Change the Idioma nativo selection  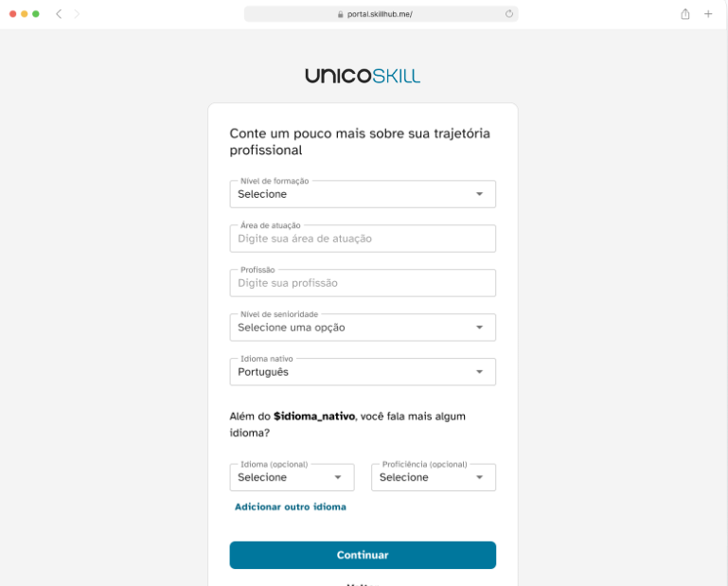[x=363, y=372]
